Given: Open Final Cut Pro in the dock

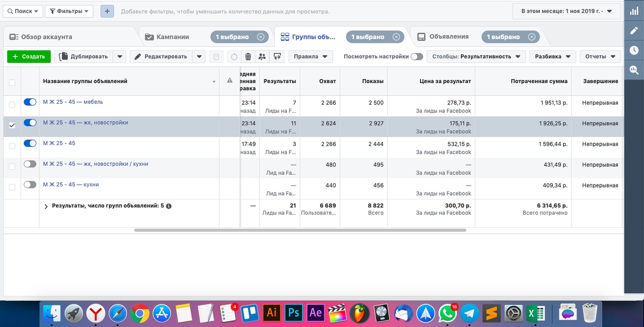Looking at the screenshot, I should (x=338, y=313).
